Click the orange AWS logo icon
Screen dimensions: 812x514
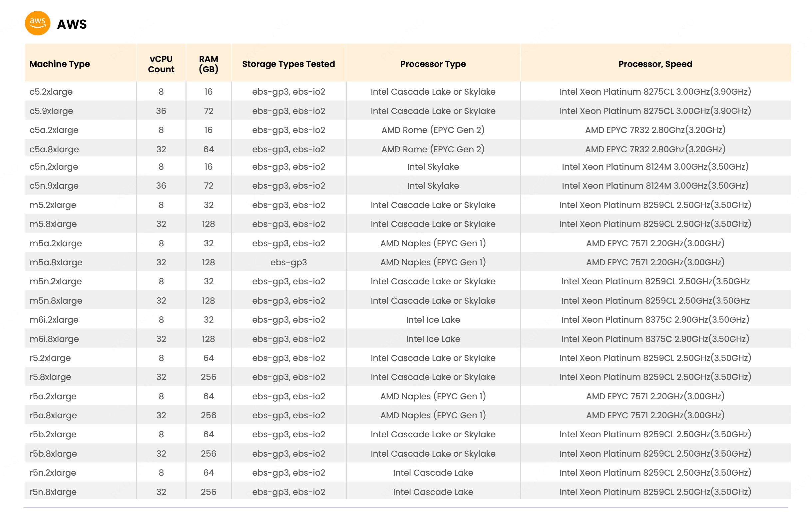click(37, 23)
